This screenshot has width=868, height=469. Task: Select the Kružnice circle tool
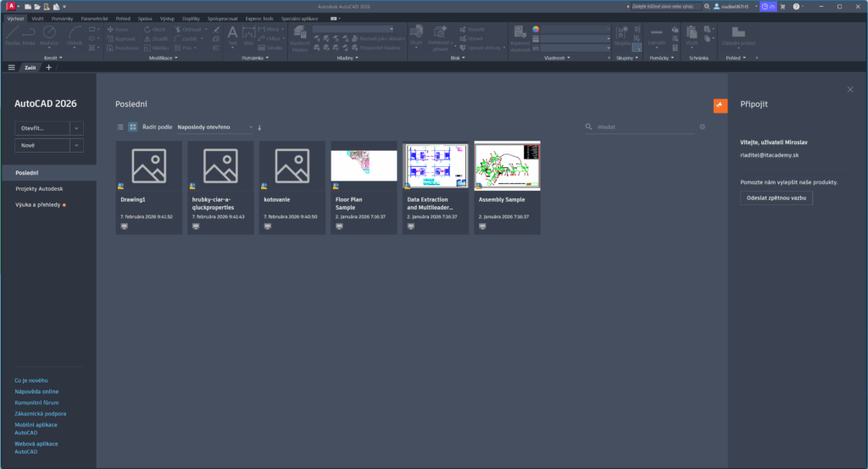[48, 35]
